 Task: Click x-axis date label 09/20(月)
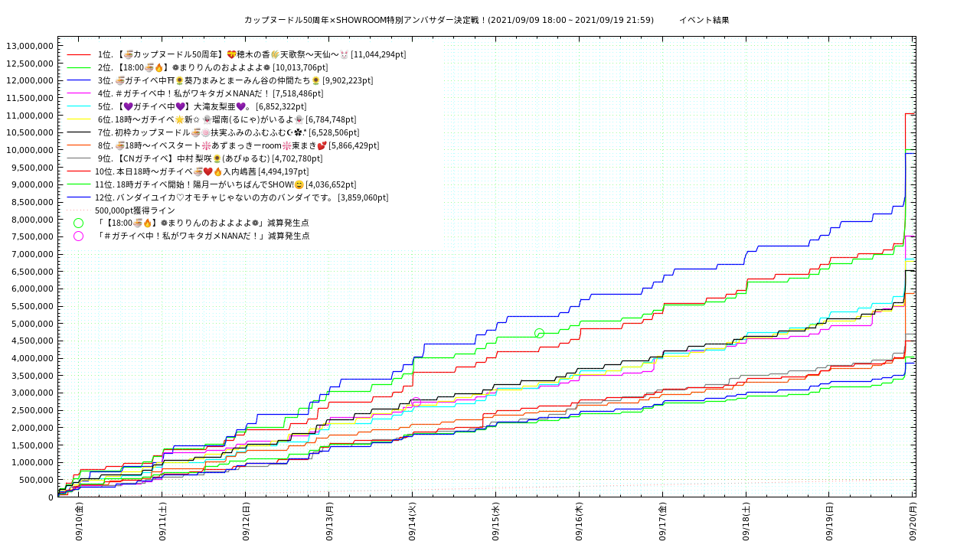913,522
